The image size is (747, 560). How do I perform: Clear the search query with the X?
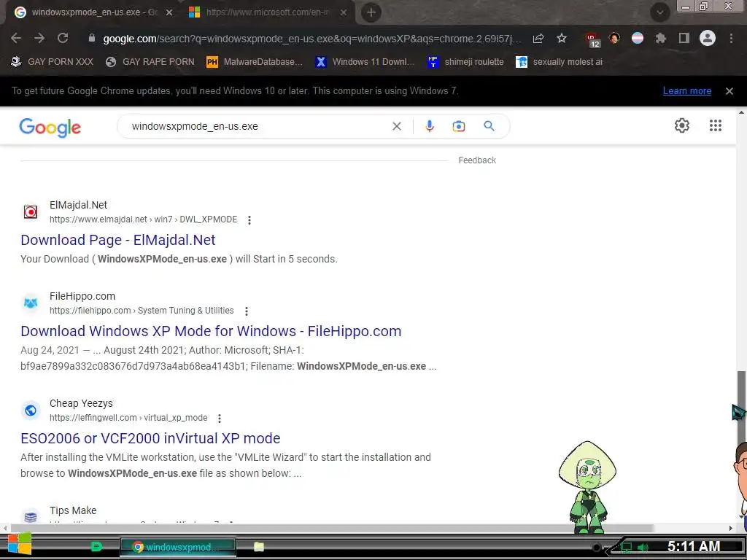(x=397, y=126)
